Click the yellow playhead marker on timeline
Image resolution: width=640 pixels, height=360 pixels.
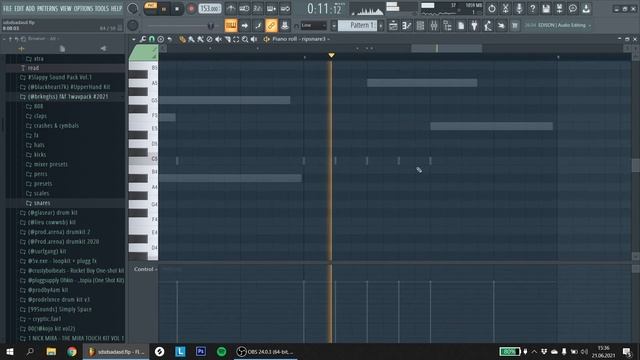click(x=331, y=55)
